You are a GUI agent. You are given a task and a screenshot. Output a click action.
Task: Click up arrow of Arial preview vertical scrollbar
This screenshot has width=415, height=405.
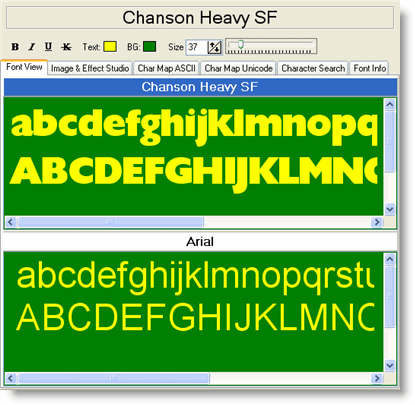click(390, 259)
